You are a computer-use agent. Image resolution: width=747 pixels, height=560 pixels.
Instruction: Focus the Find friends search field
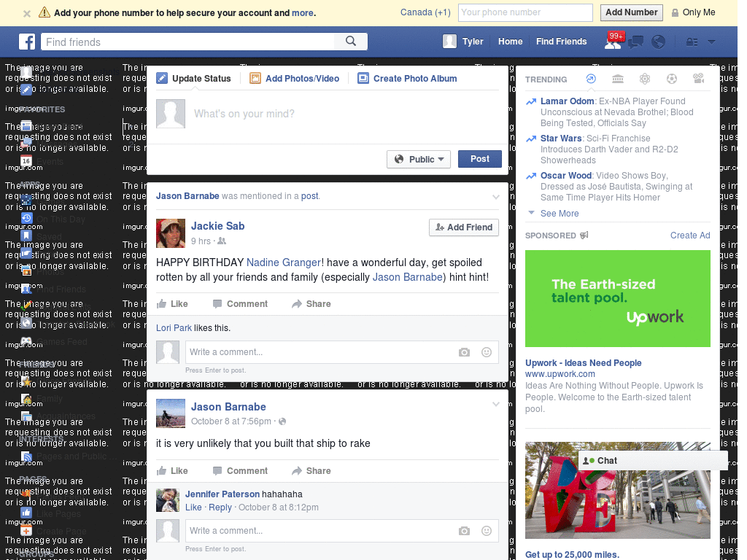pos(187,42)
